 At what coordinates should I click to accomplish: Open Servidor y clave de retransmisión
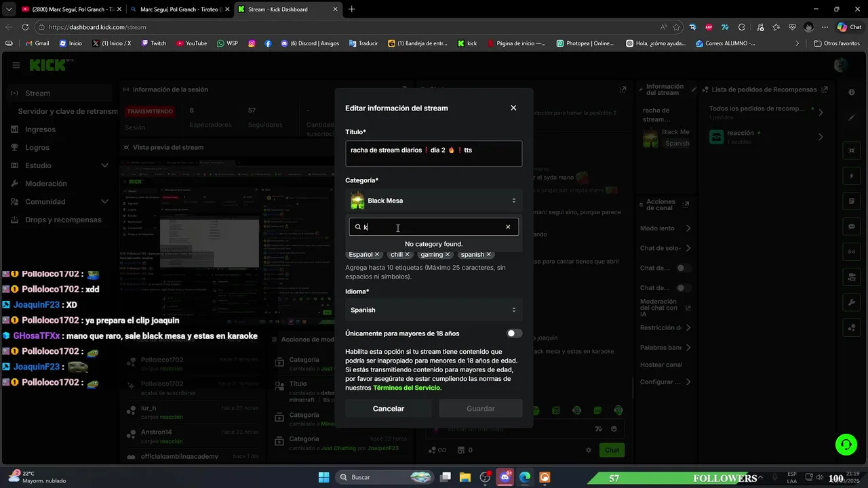68,111
